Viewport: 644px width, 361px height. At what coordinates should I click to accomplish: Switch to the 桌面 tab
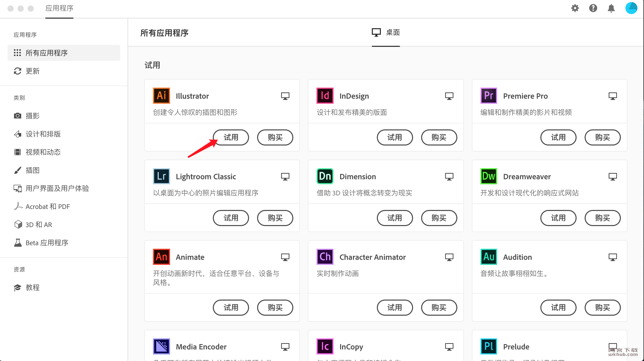(x=386, y=33)
